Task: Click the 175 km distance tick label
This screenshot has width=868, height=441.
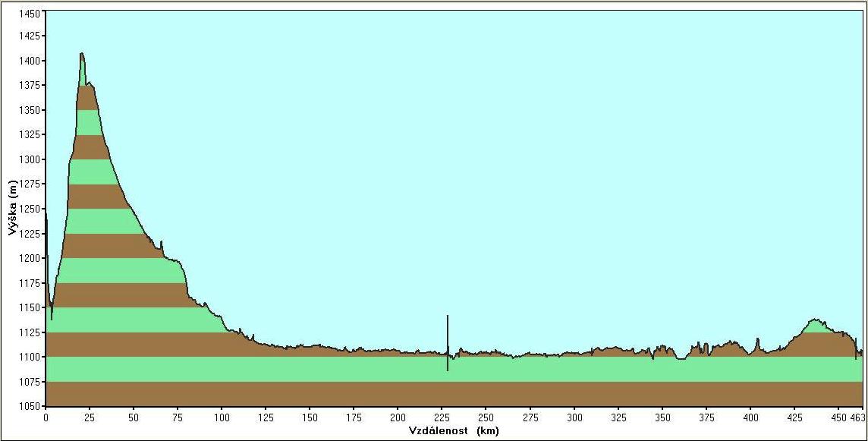Action: [x=354, y=417]
